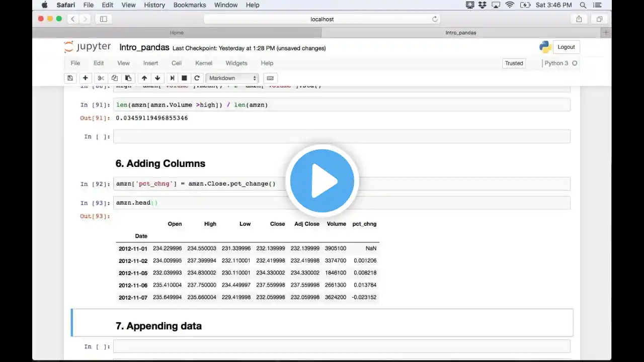The height and width of the screenshot is (362, 644).
Task: Open the command palette keyboard icon
Action: click(270, 78)
